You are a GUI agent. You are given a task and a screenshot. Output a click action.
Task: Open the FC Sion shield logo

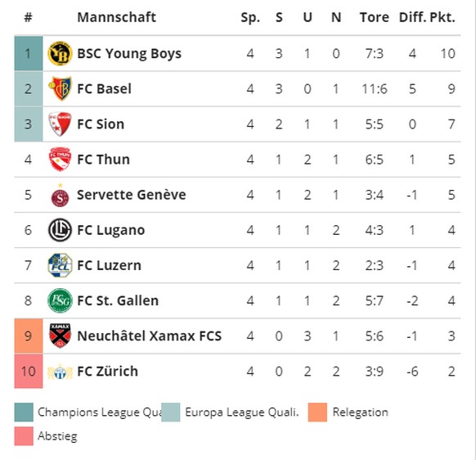[x=60, y=124]
